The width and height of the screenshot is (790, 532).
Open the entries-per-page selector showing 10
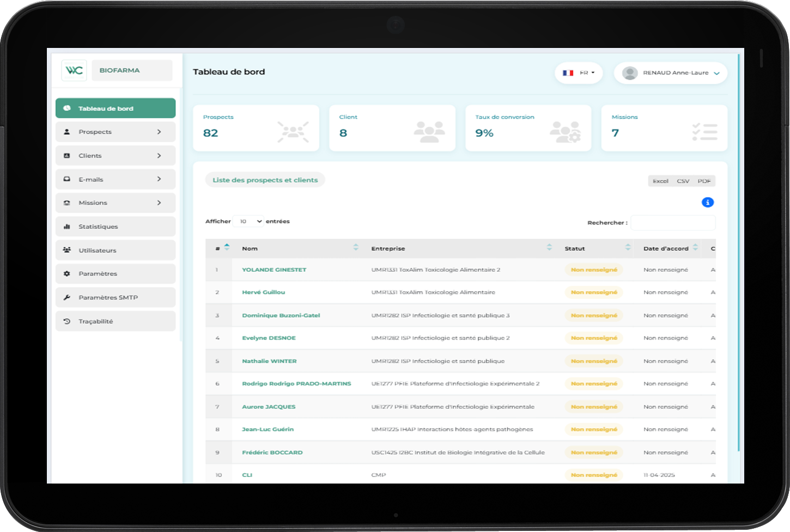(x=248, y=221)
